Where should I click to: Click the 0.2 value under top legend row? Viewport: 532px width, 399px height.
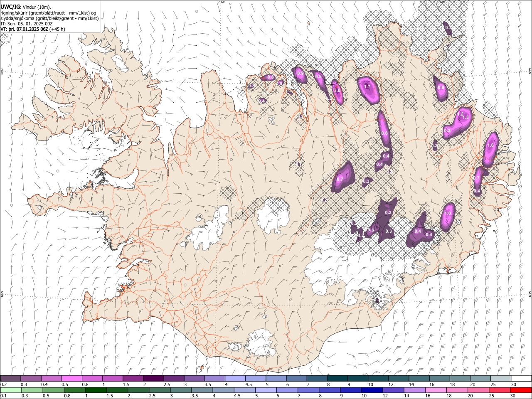pyautogui.click(x=4, y=384)
